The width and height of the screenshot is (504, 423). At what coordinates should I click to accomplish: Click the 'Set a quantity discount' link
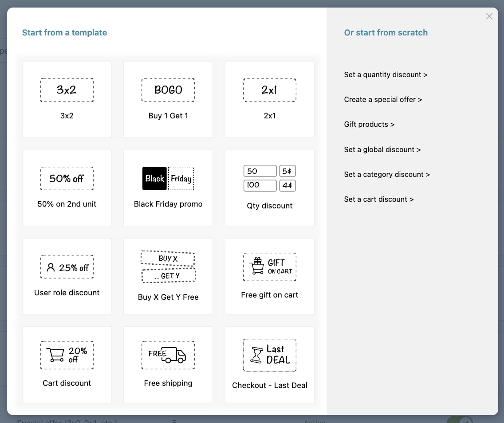click(x=386, y=74)
